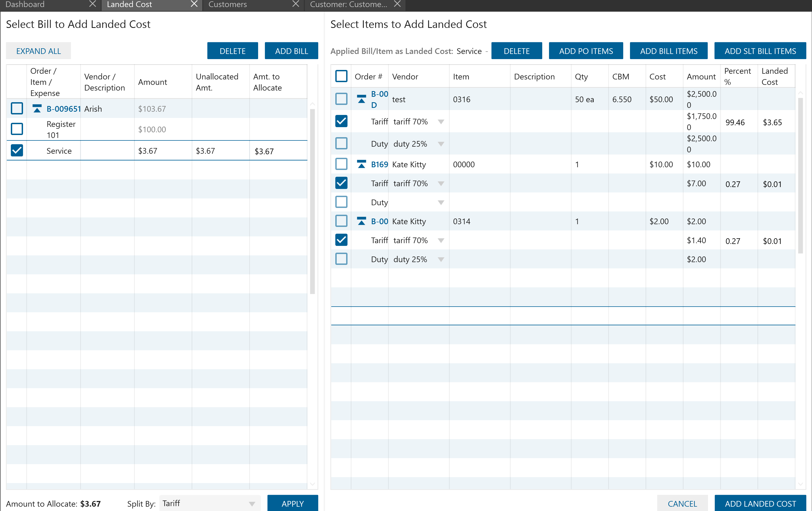Switch to the Customers tab
The height and width of the screenshot is (511, 812).
(228, 4)
